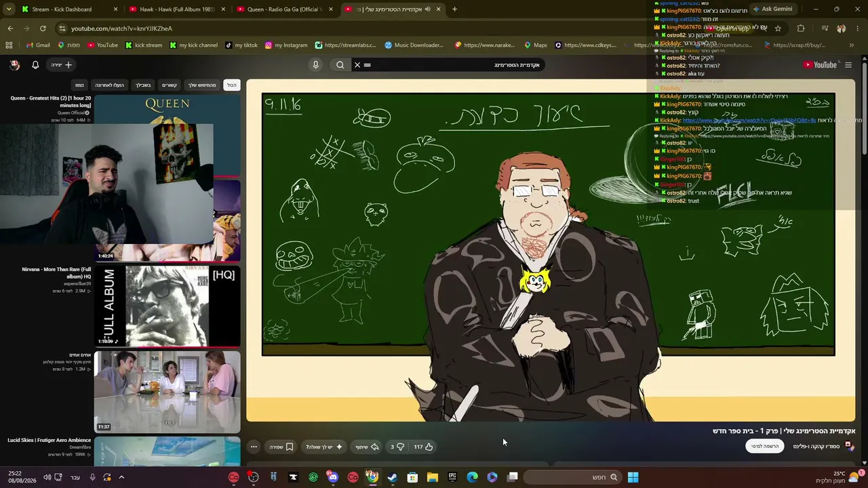This screenshot has width=868, height=488.
Task: Open the Maps bookmark
Action: pos(536,45)
